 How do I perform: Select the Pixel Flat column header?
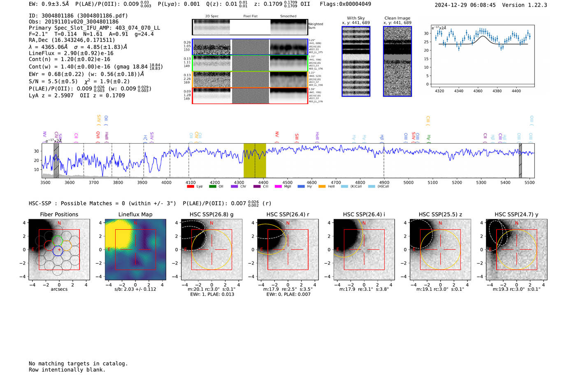coord(250,16)
